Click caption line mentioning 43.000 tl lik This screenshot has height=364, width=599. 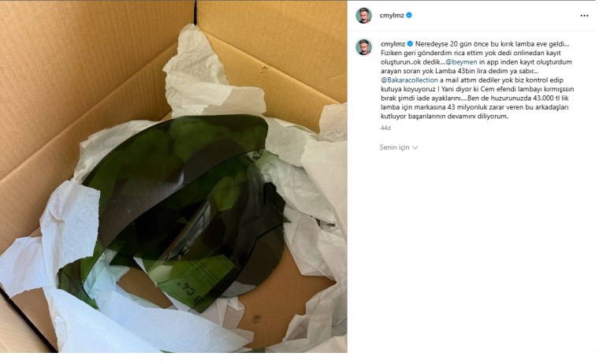[477, 98]
